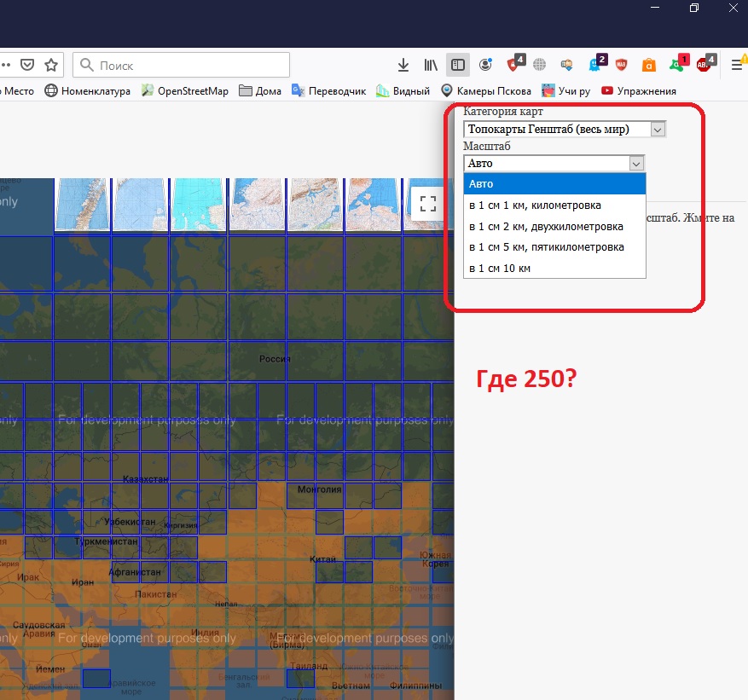This screenshot has height=700, width=748.
Task: Open the OpenStreetMap bookmark
Action: pyautogui.click(x=185, y=91)
